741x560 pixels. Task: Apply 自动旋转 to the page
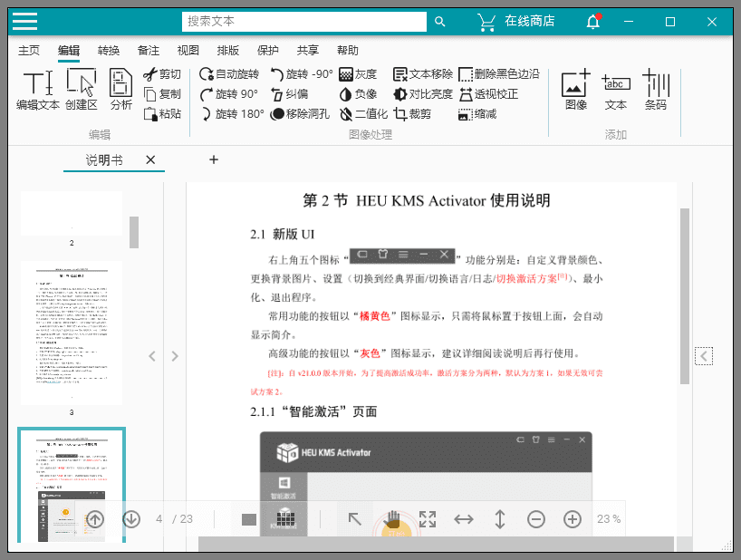point(229,74)
